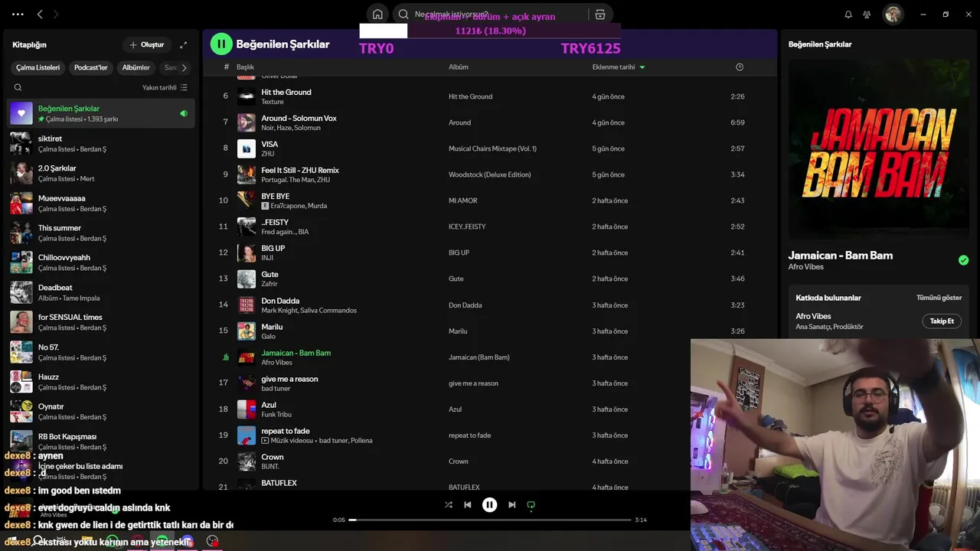Show more filter chips with chevron

pyautogui.click(x=184, y=67)
